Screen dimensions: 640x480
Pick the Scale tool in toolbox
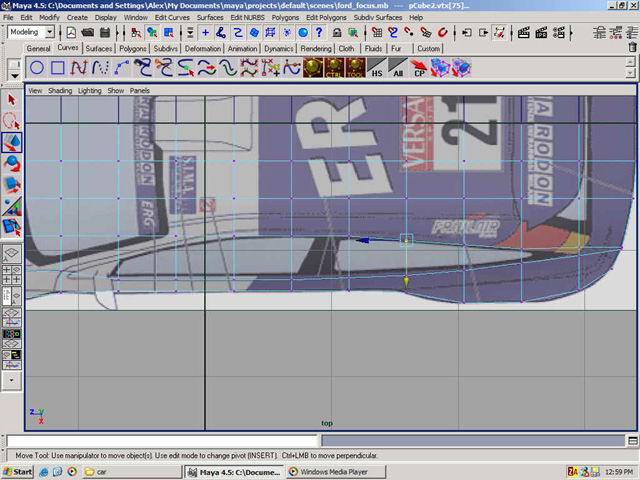(12, 184)
